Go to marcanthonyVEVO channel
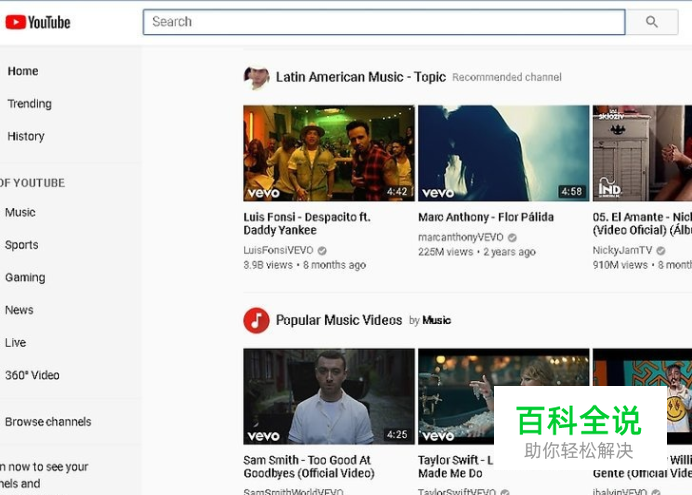Viewport: 692px width, 495px height. [461, 237]
